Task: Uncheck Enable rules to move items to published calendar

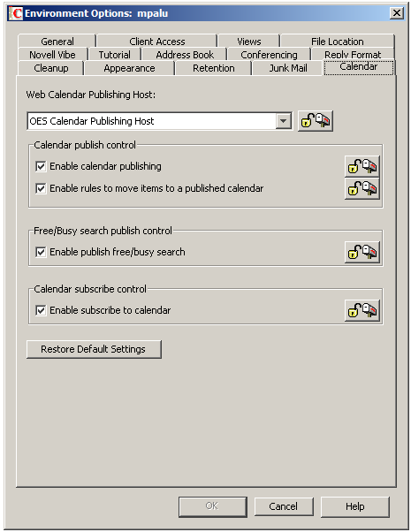Action: pyautogui.click(x=41, y=188)
